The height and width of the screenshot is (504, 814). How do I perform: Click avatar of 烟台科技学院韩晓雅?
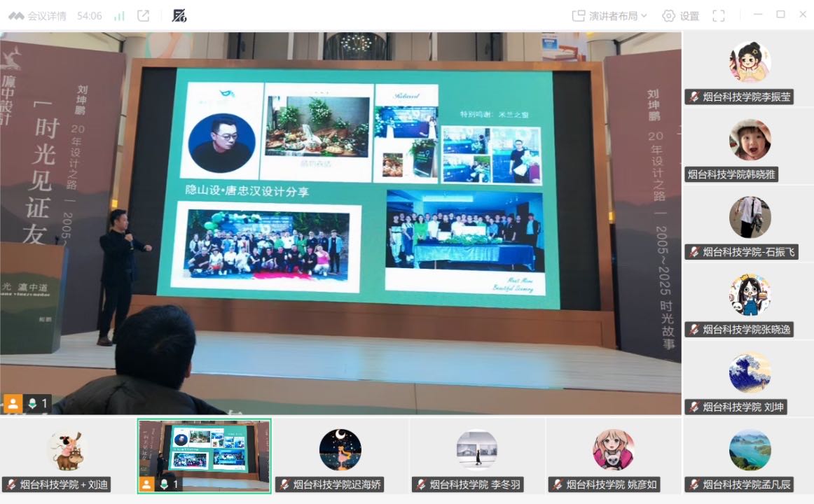pos(750,140)
